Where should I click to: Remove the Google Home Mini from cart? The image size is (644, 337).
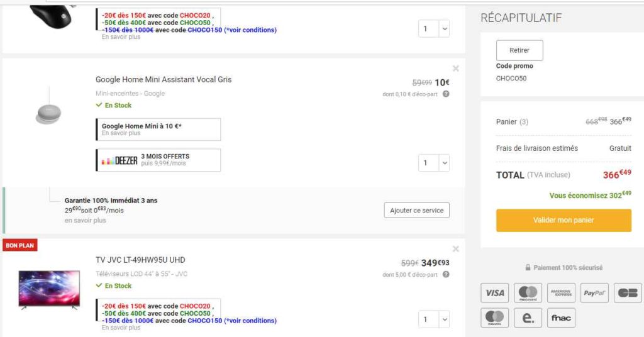click(x=455, y=69)
